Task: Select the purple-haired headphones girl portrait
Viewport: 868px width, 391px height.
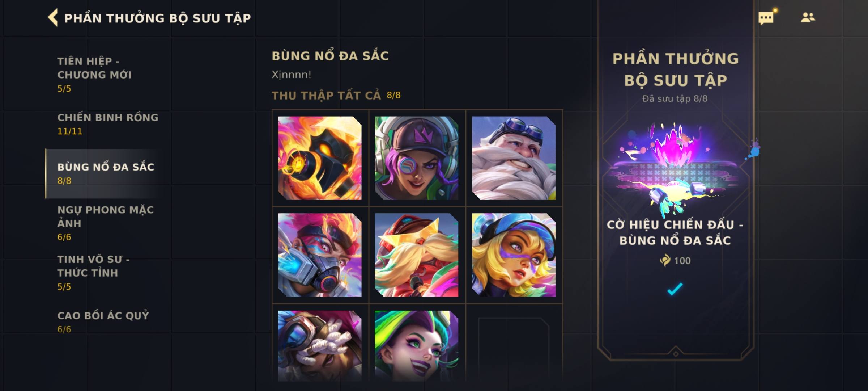Action: tap(417, 158)
